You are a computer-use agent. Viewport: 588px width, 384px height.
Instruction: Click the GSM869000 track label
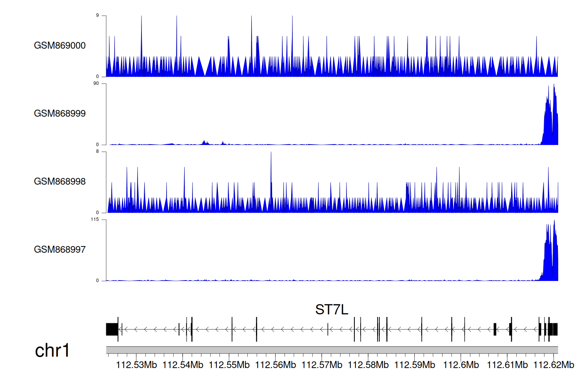pos(60,45)
